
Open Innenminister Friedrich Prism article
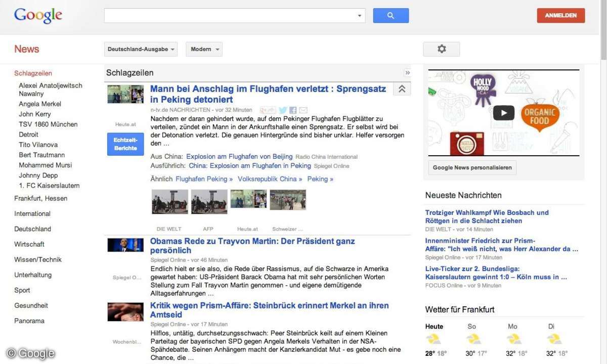[x=501, y=245]
